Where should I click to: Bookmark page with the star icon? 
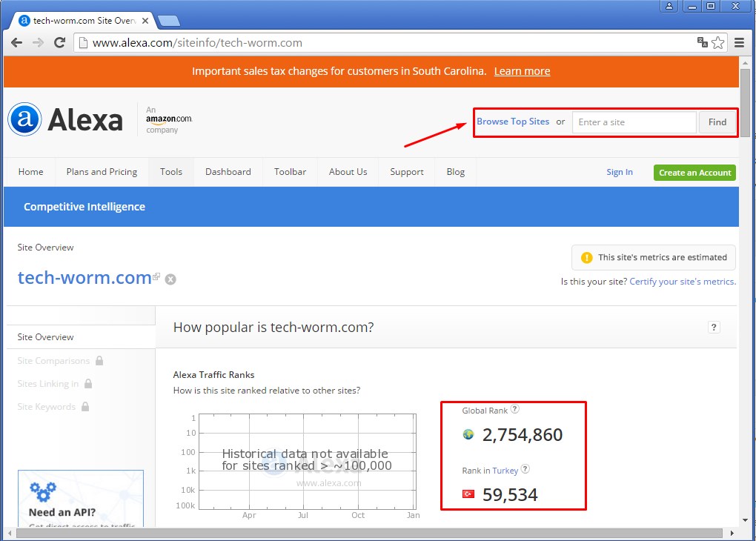pos(717,43)
